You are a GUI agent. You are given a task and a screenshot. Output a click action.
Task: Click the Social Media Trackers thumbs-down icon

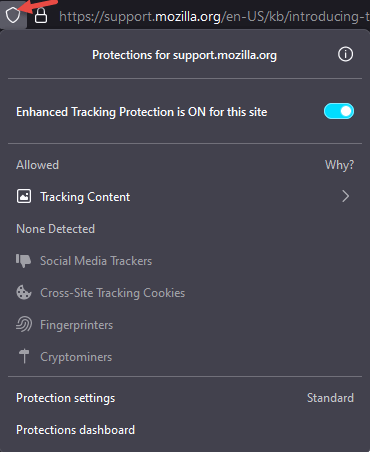(x=24, y=261)
